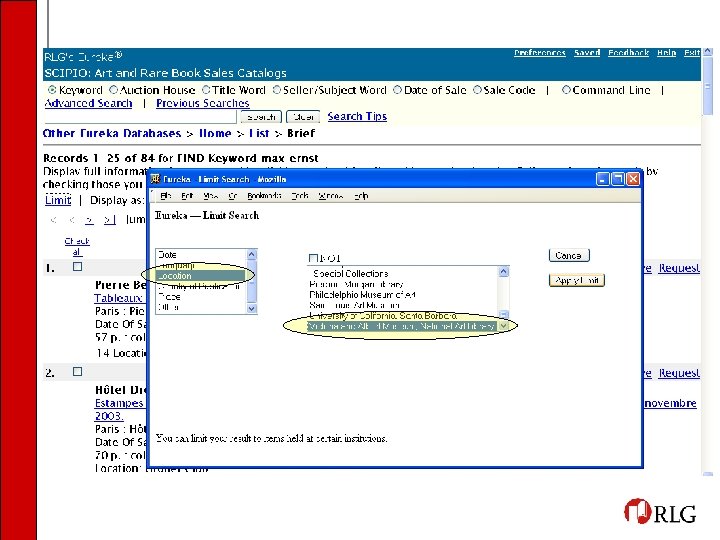
Task: Open the Feedback link
Action: (628, 53)
